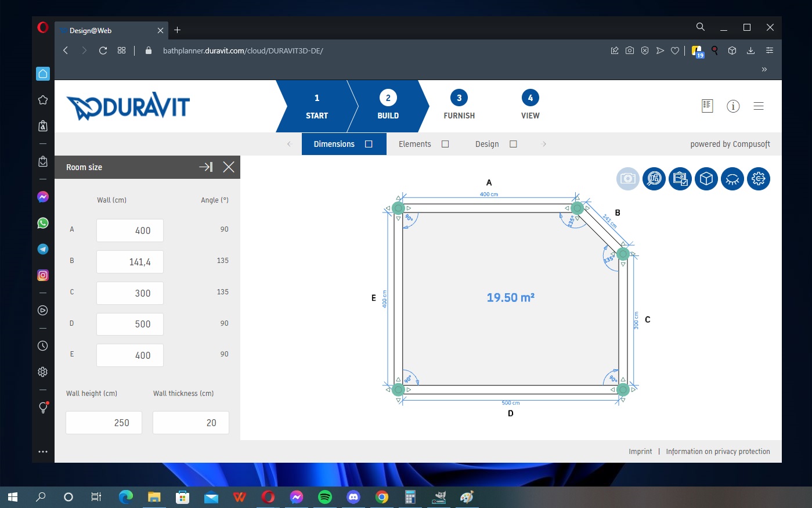Viewport: 812px width, 508px height.
Task: Tick the checkbox next to Elements
Action: (x=445, y=144)
